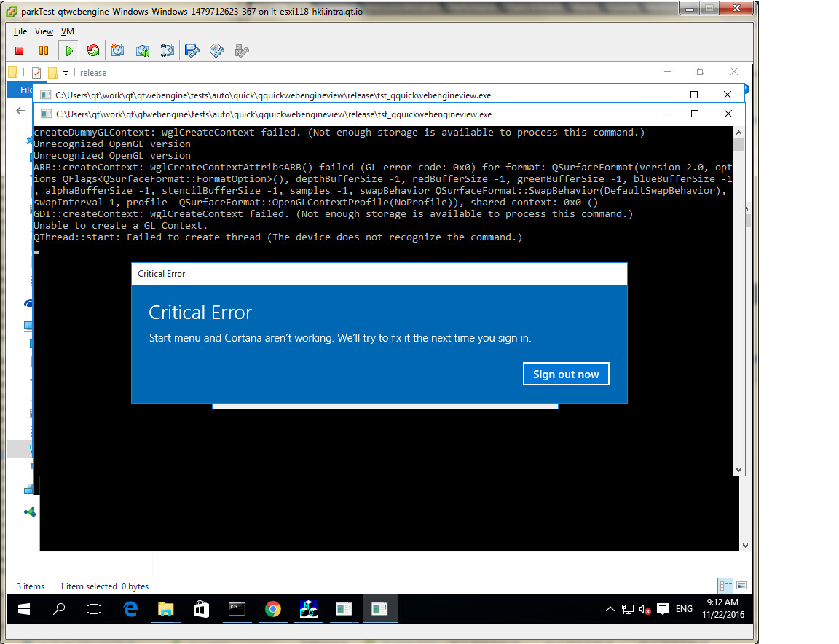This screenshot has height=644, width=839.
Task: Open the Snapshot Manager
Action: pos(168,50)
